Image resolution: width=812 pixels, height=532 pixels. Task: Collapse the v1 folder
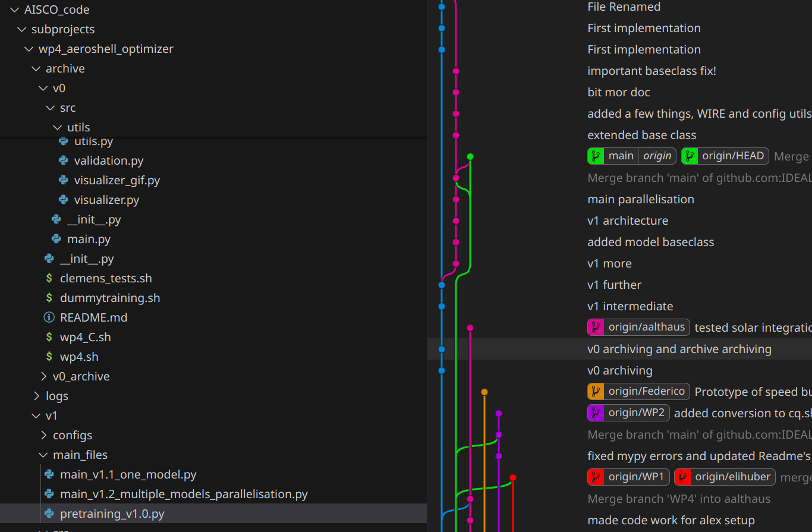[x=36, y=415]
